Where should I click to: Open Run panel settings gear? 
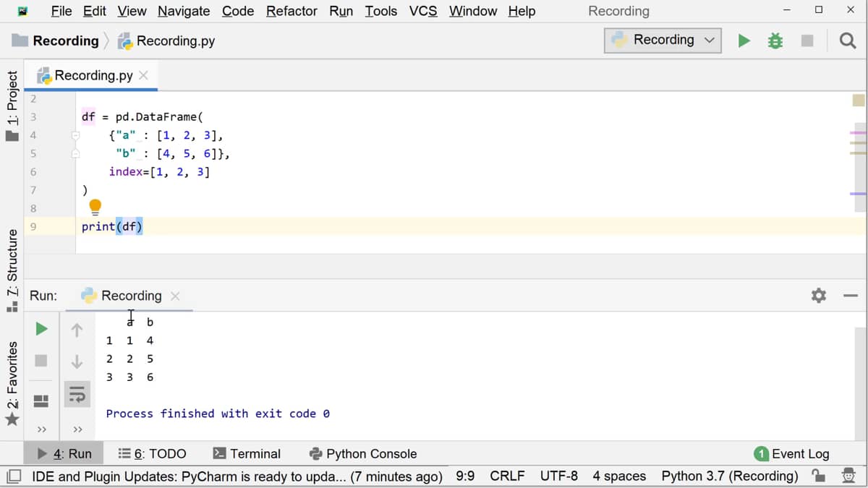pos(819,295)
